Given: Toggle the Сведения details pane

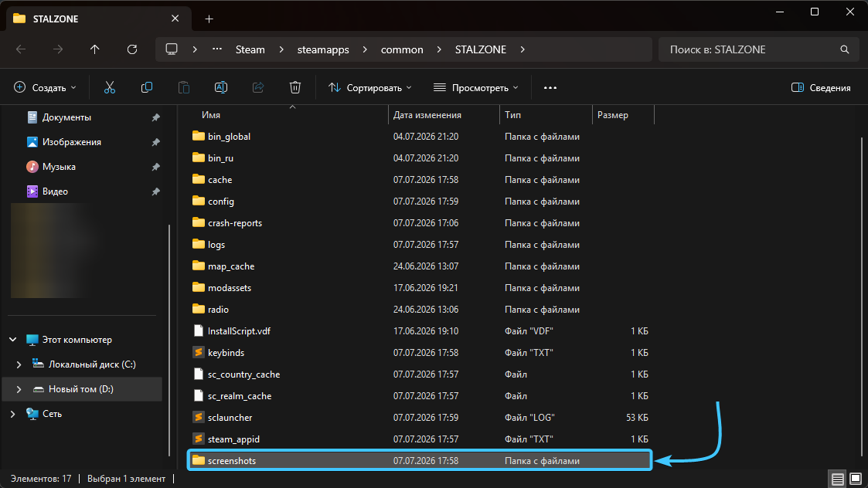Looking at the screenshot, I should click(821, 87).
